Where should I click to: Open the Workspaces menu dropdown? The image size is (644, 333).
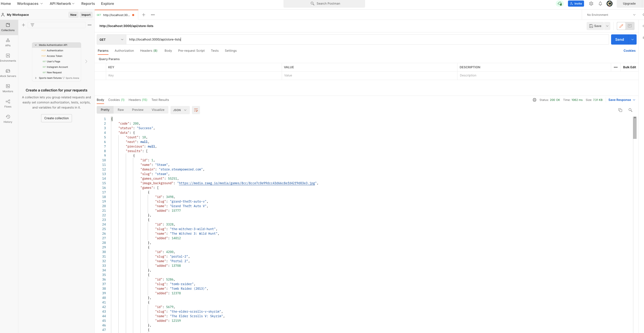coord(30,4)
